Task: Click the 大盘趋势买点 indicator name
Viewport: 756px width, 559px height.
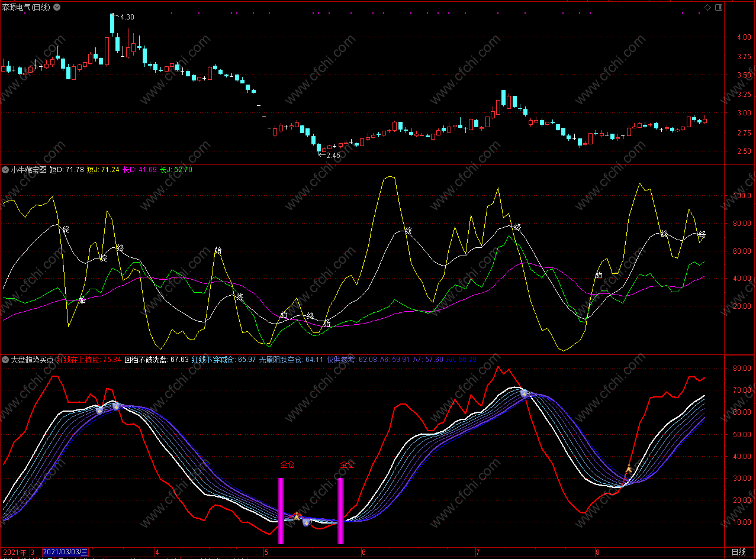Action: point(32,359)
